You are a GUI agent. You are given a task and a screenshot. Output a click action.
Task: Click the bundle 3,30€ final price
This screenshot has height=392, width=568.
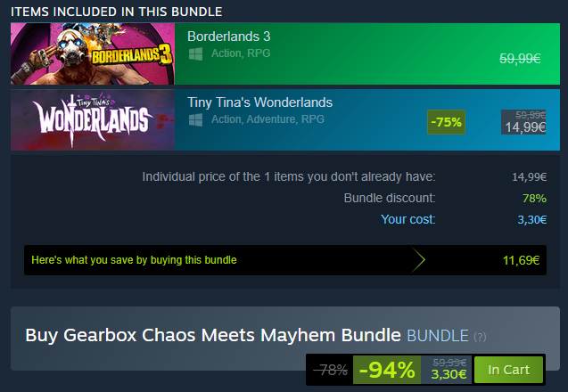449,374
